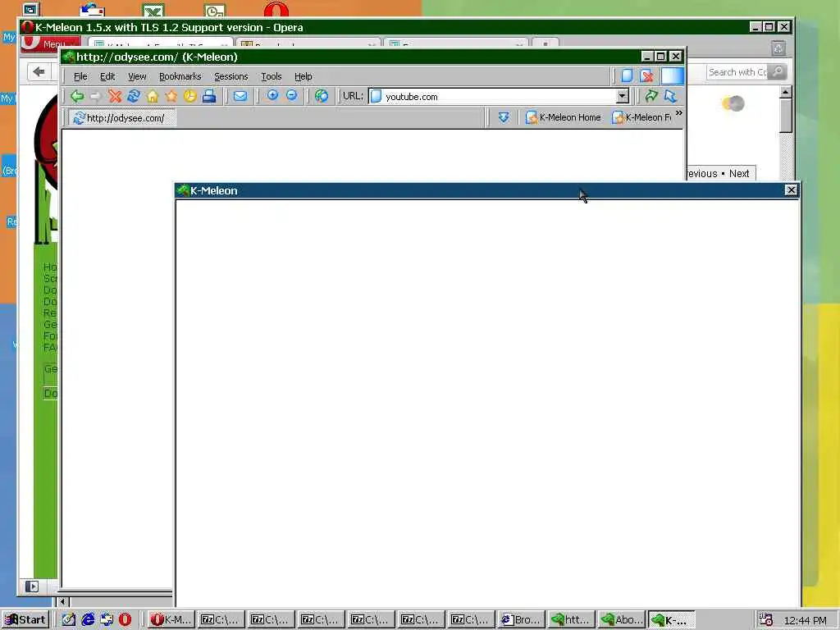Image resolution: width=840 pixels, height=630 pixels.
Task: Switch to htt... K-Meleon taskbar button
Action: (571, 620)
